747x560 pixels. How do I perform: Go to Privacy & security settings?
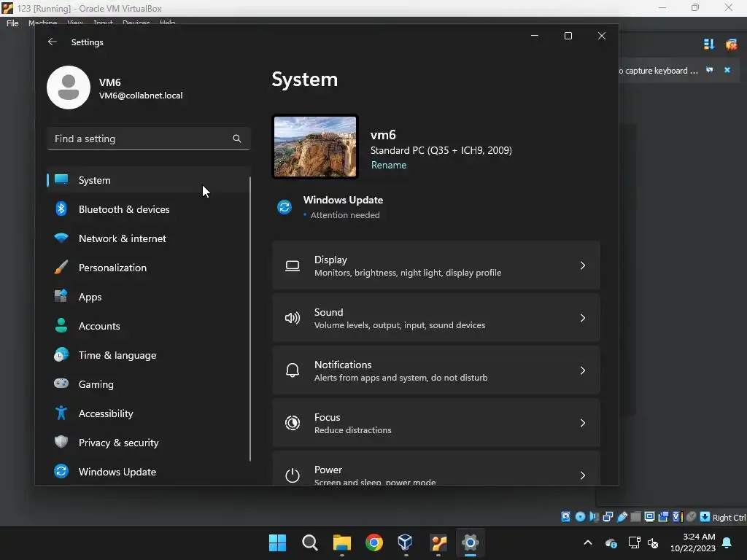(x=148, y=442)
